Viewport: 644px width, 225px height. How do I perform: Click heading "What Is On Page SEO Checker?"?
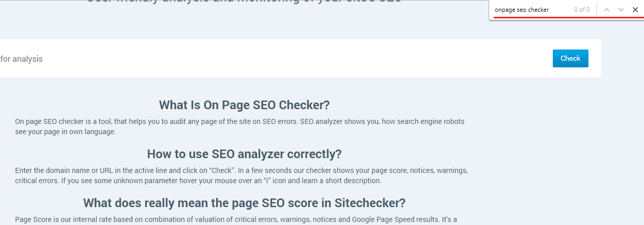pos(244,105)
